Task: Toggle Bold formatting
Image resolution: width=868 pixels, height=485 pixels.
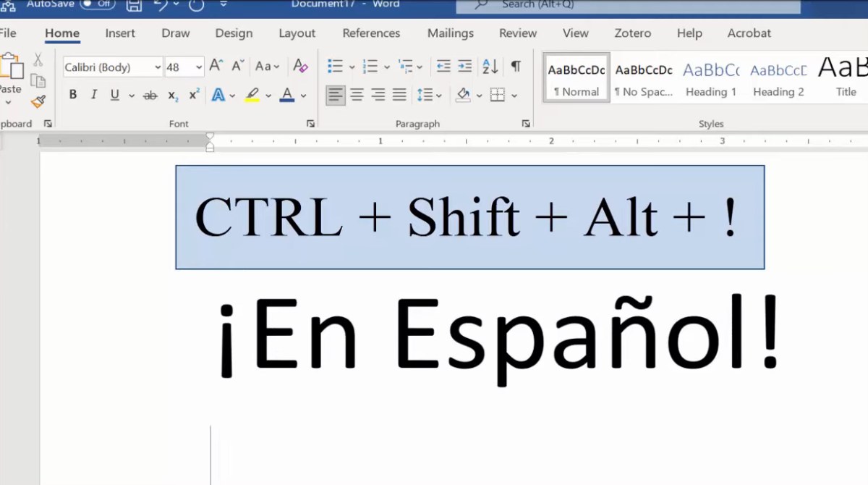Action: coord(73,96)
